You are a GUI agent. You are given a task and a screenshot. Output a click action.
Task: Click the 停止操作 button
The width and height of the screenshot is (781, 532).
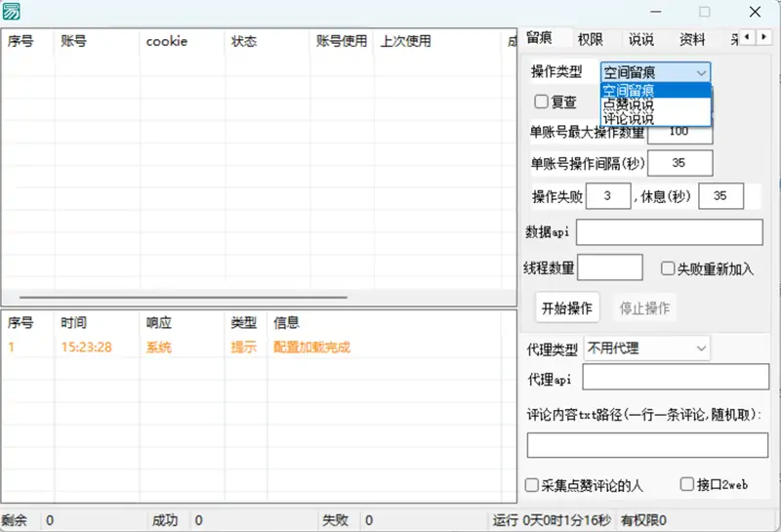point(644,308)
